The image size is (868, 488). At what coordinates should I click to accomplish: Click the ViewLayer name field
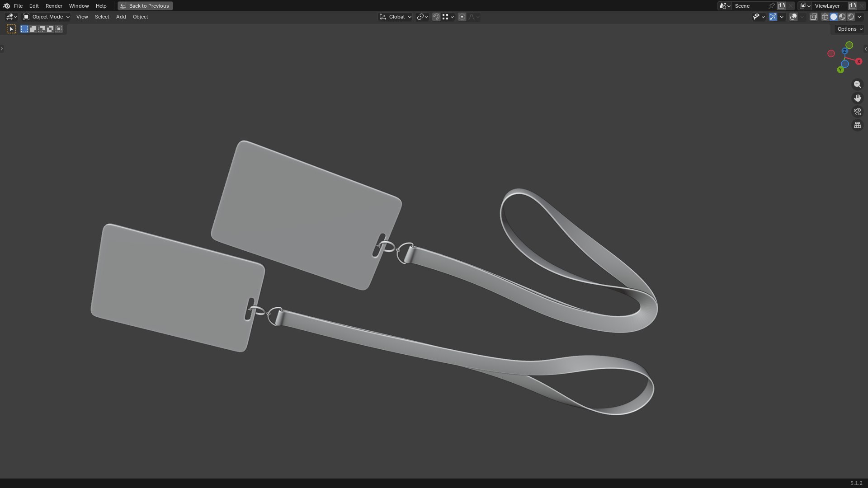tap(830, 6)
